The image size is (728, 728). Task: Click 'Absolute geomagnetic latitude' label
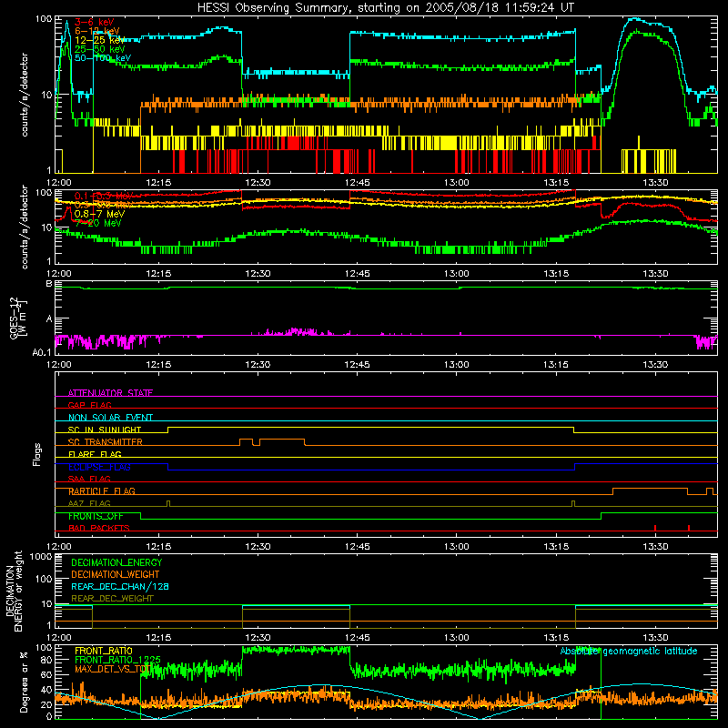point(629,651)
